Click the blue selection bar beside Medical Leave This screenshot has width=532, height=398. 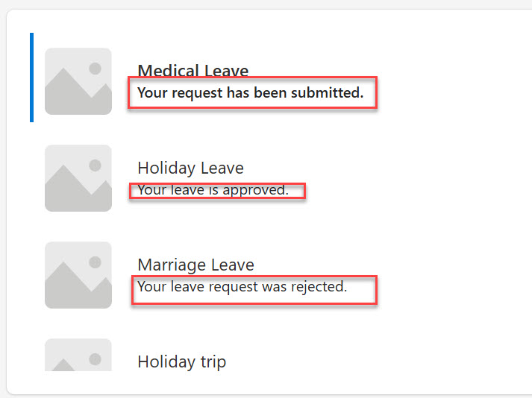(31, 78)
